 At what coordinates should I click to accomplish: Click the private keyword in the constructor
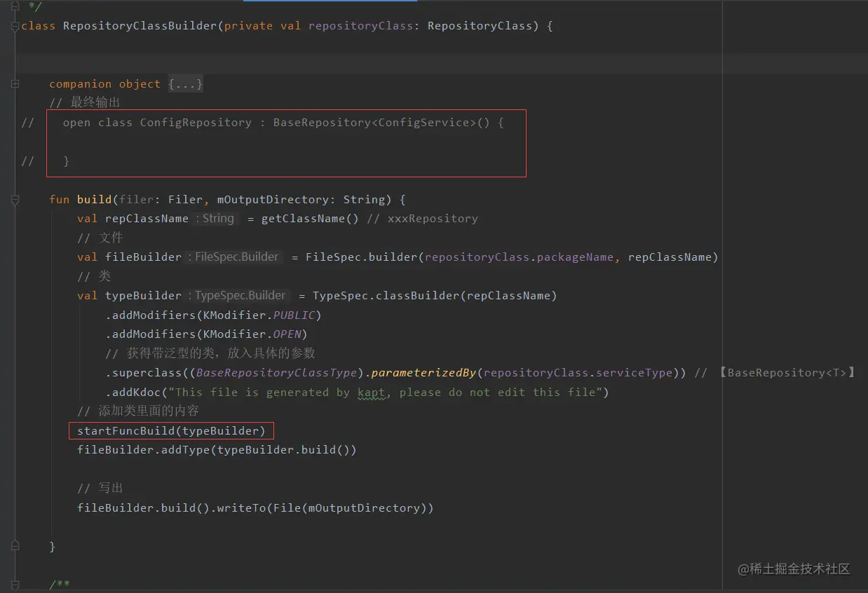248,26
